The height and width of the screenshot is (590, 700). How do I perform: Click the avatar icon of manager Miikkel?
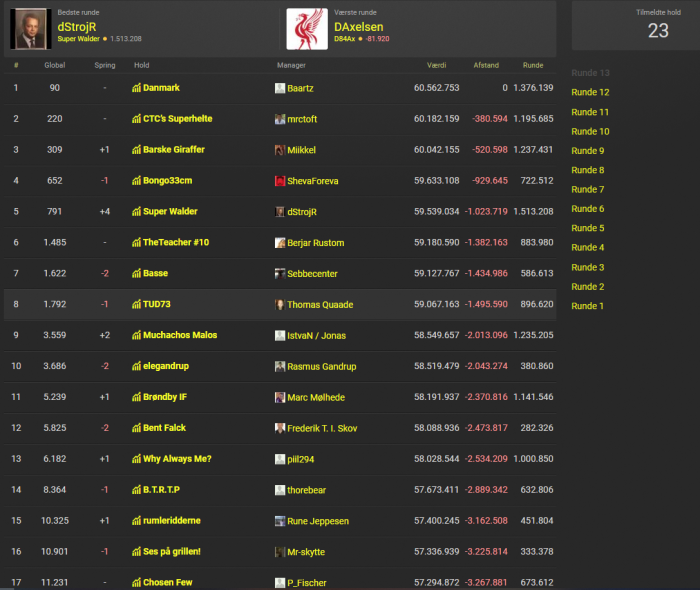pos(280,150)
